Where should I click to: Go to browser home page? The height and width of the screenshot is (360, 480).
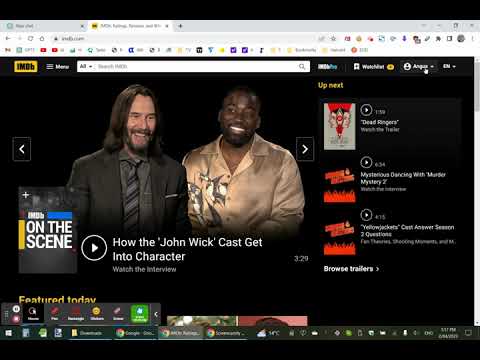[42, 38]
